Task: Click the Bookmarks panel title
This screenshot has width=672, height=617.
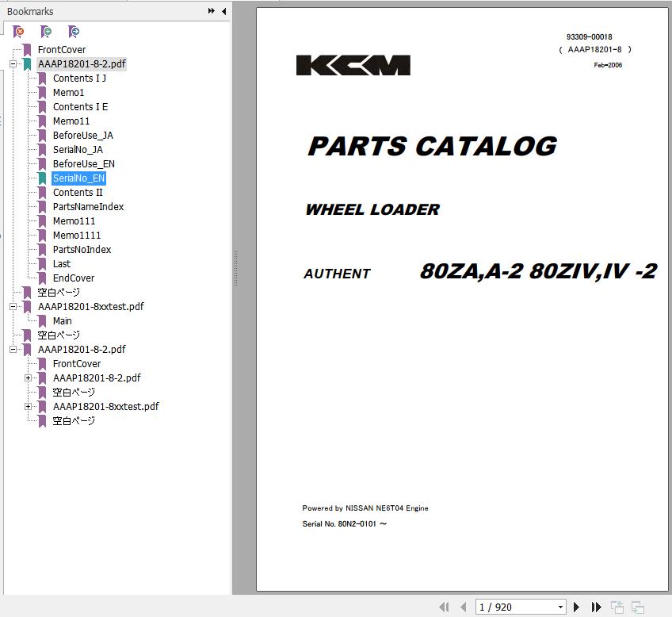Action: click(x=30, y=12)
